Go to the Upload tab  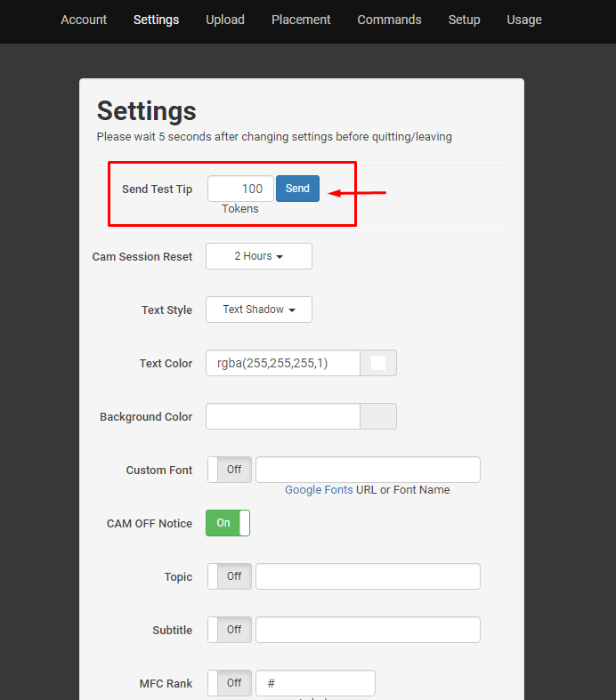(224, 20)
